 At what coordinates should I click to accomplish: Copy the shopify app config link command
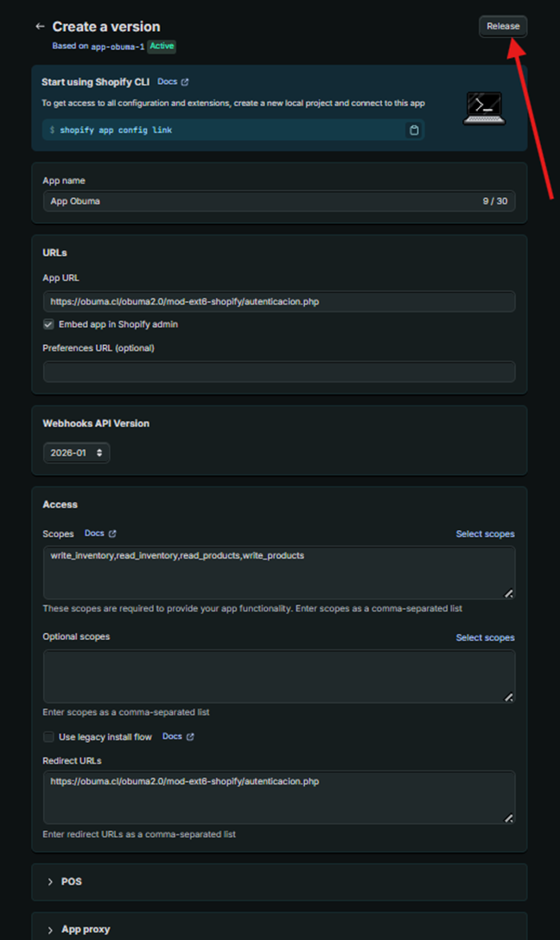414,131
